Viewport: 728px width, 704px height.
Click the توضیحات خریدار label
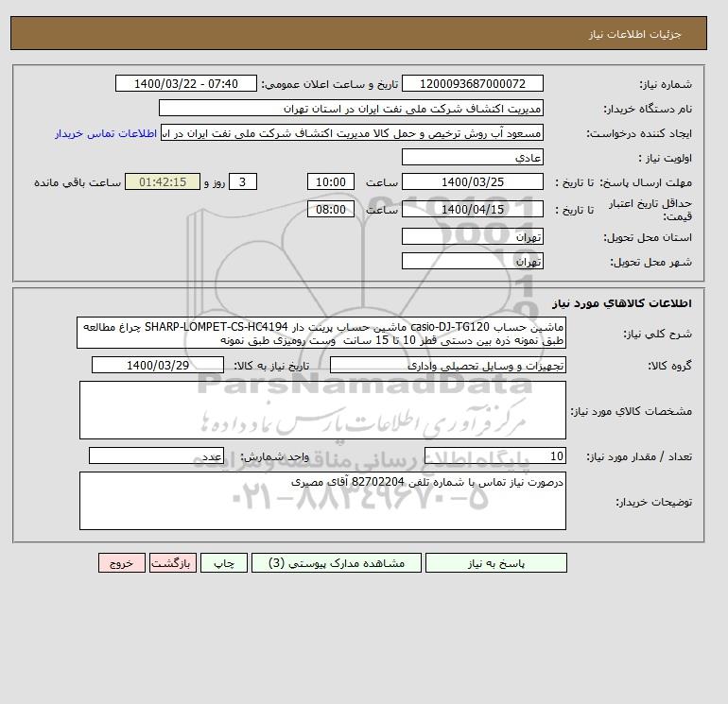653,502
